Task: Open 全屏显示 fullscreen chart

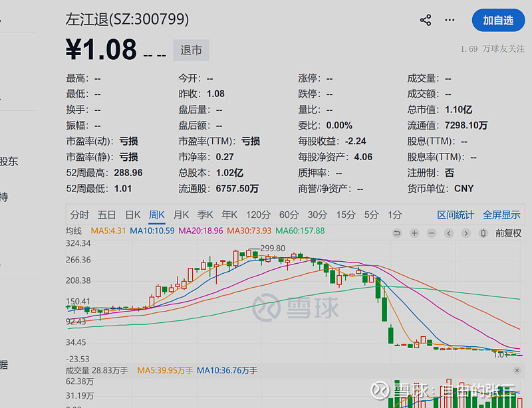Action: 501,215
